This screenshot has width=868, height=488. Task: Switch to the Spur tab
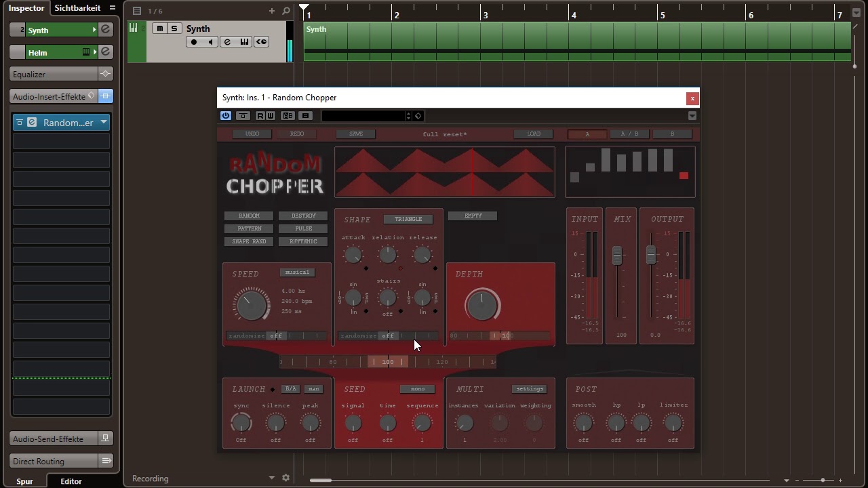coord(24,481)
